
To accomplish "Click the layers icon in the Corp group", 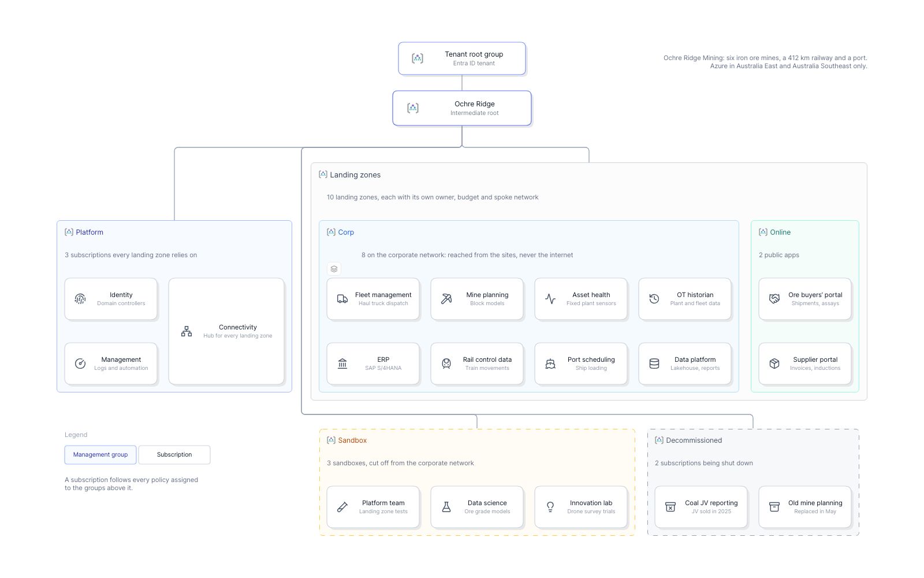I will tap(334, 269).
